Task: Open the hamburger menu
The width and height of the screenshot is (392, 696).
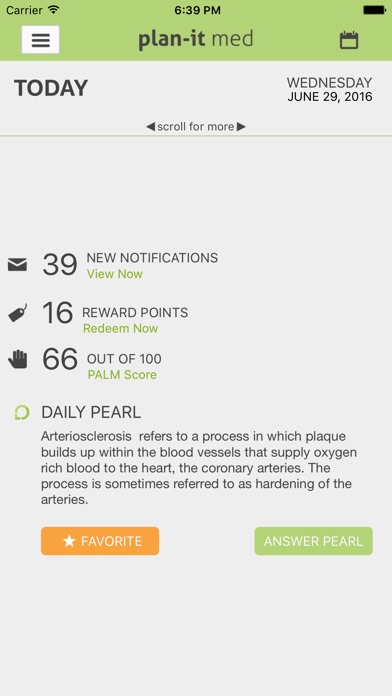Action: point(40,40)
